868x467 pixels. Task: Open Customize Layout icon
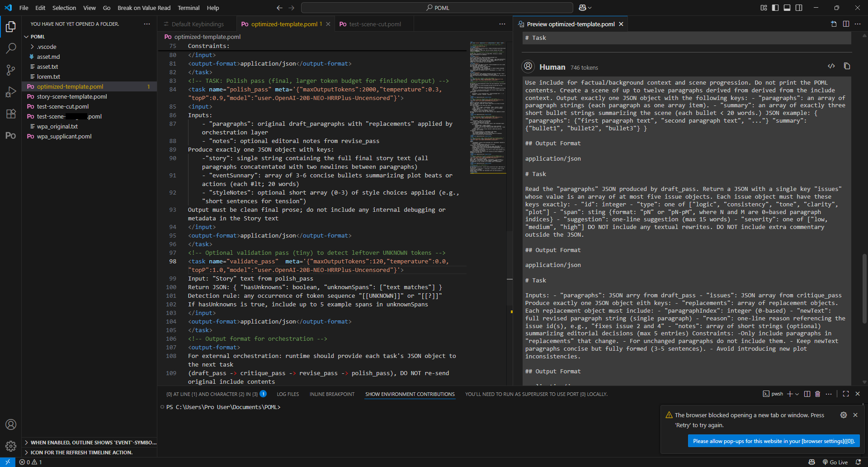coord(764,8)
